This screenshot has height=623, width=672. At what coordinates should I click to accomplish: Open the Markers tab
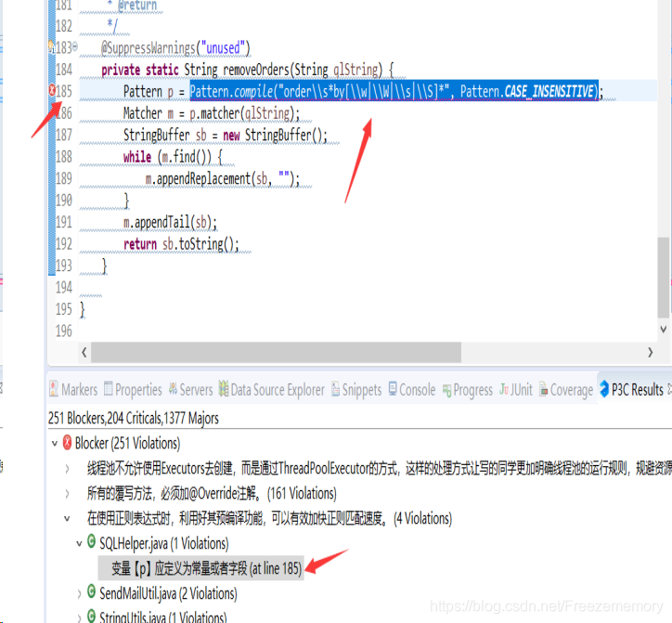coord(73,390)
